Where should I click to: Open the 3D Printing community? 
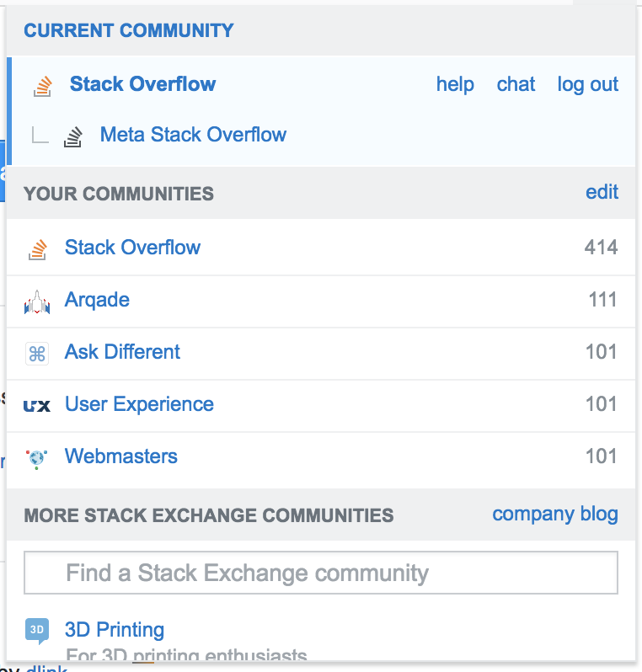[x=115, y=630]
